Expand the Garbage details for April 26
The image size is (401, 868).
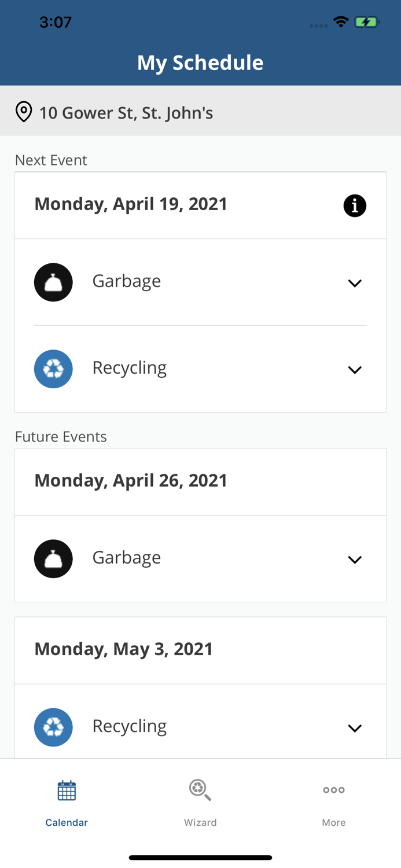[x=356, y=558]
